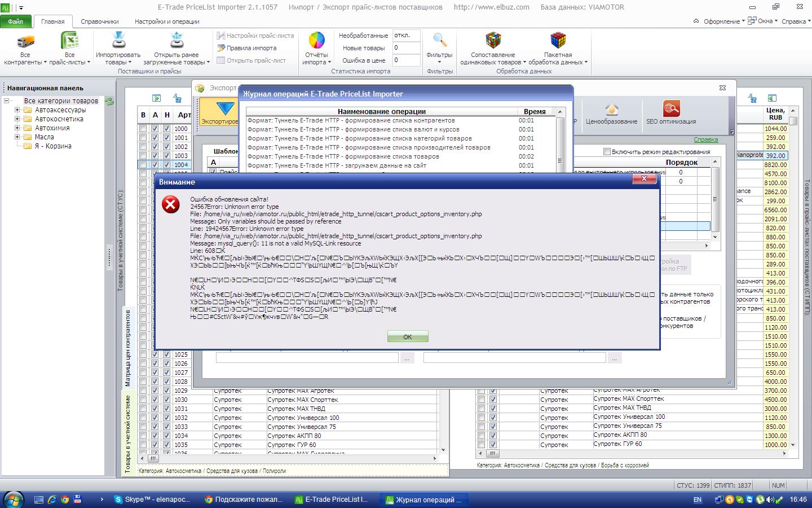Expand the Автоаксессуары category node
Image resolution: width=812 pixels, height=508 pixels.
coord(17,110)
